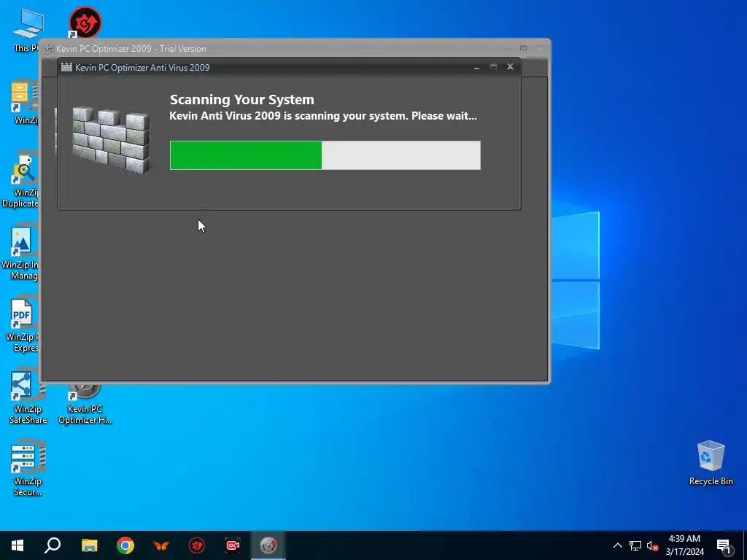Select the Kevin PC Optimizer taskbar button
The height and width of the screenshot is (560, 747).
[268, 545]
